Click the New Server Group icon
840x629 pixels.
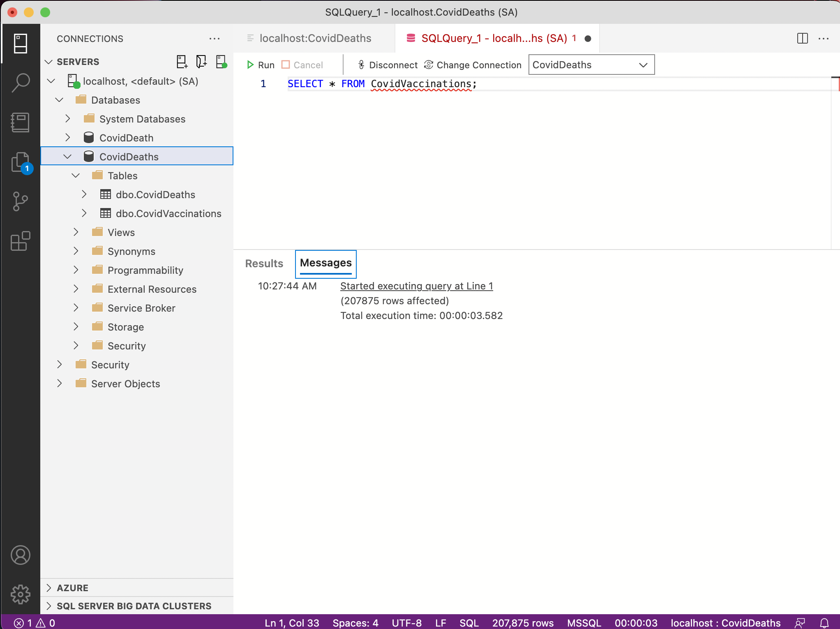tap(201, 62)
